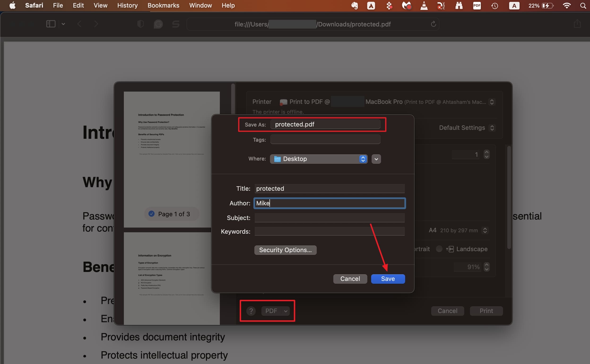This screenshot has height=364, width=590.
Task: Click the binoculars menu bar icon
Action: point(459,5)
